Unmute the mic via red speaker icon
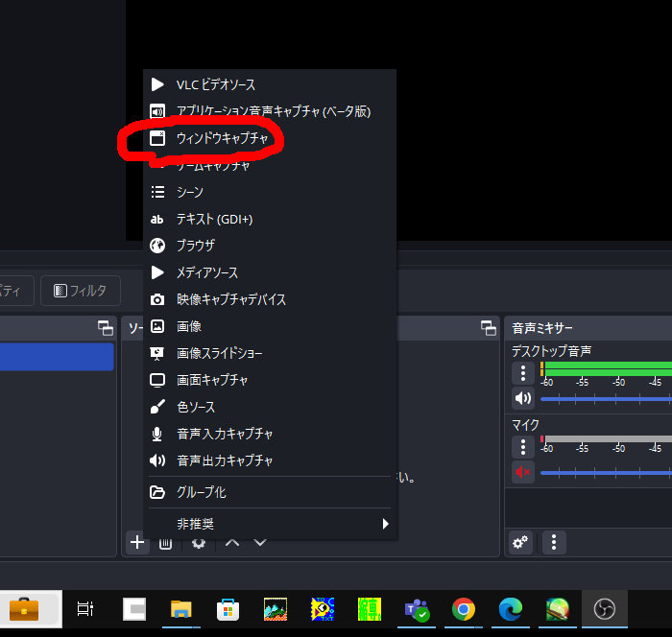 522,472
